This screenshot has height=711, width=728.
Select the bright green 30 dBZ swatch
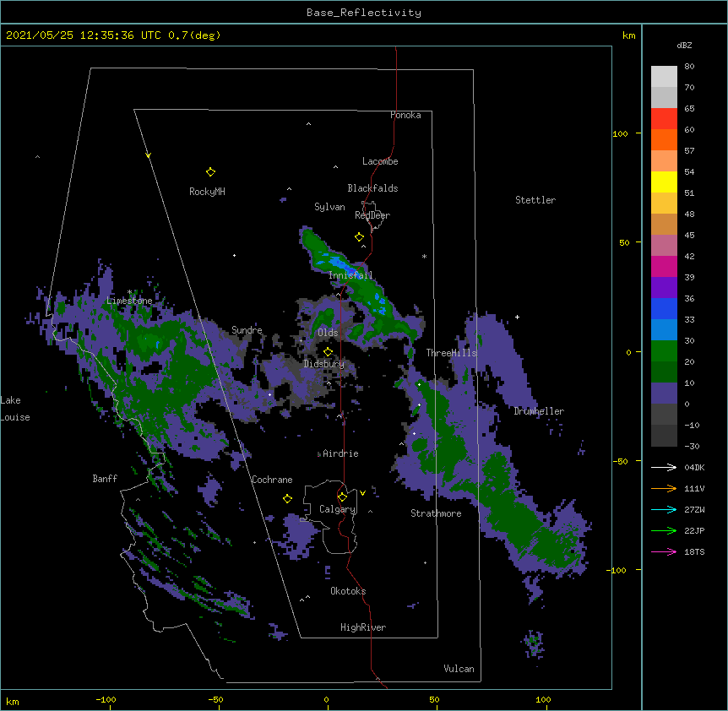[664, 351]
